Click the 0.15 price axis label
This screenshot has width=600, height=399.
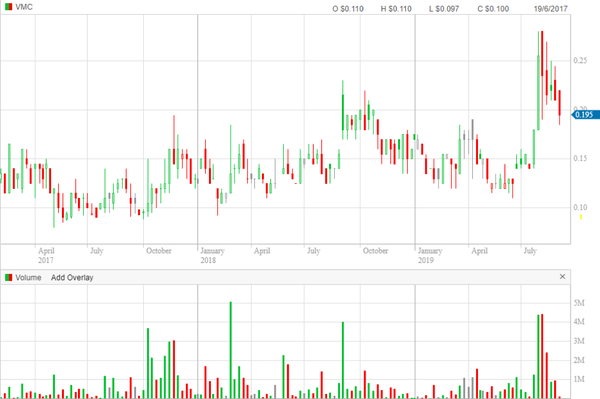[580, 158]
